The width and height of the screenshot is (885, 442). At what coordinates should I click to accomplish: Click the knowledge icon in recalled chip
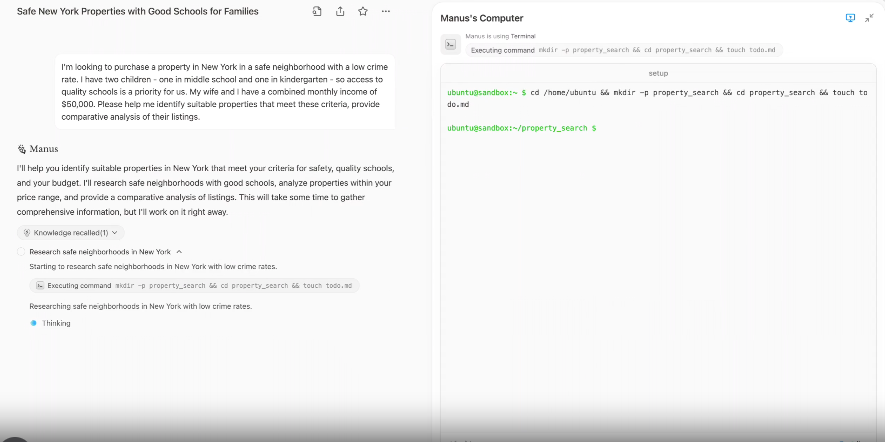coord(26,232)
